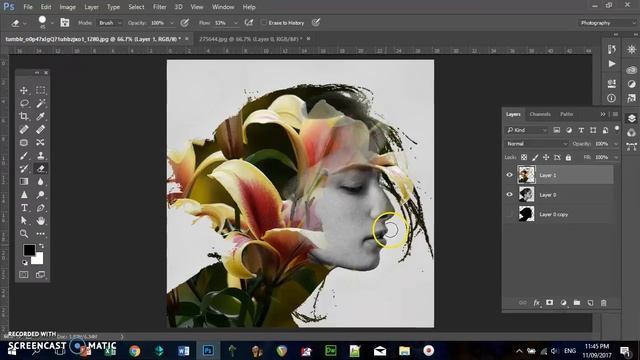Select the Hand tool

pyautogui.click(x=40, y=221)
